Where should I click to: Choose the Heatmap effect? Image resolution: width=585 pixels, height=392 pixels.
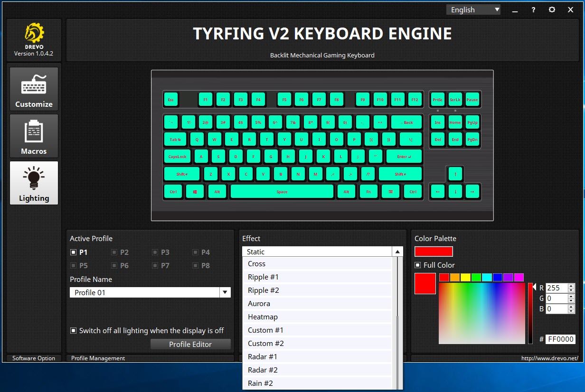[x=317, y=317]
